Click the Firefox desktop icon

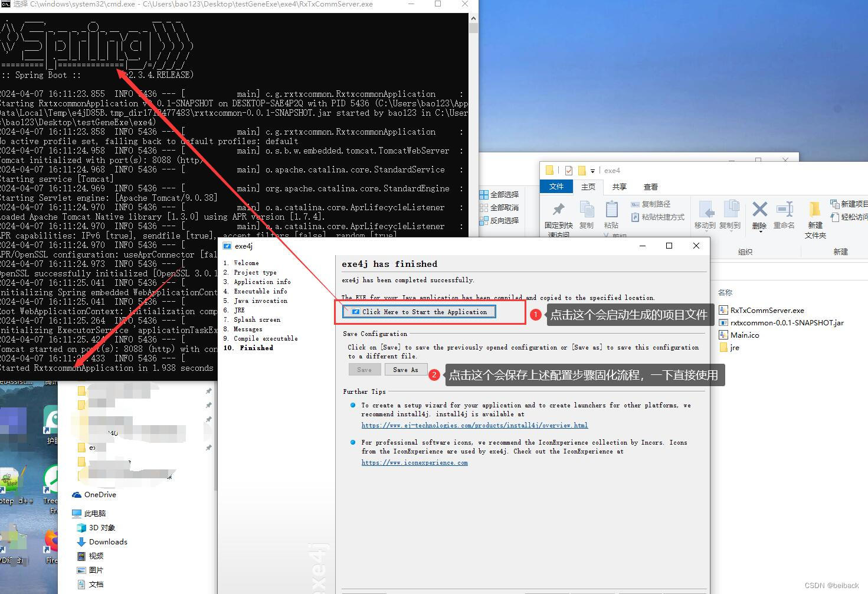pos(51,541)
